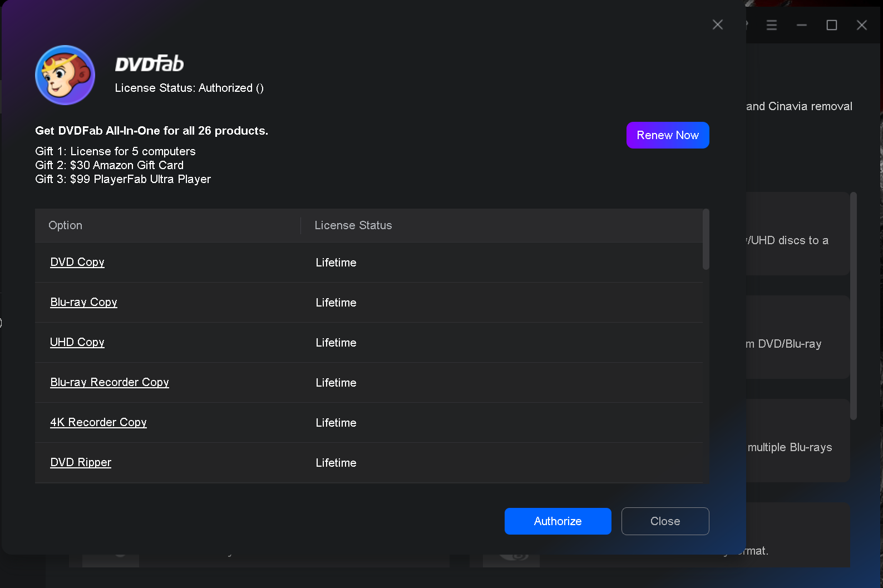Viewport: 883px width, 588px height.
Task: Click the Get DVDFab All-In-One headline
Action: point(151,131)
